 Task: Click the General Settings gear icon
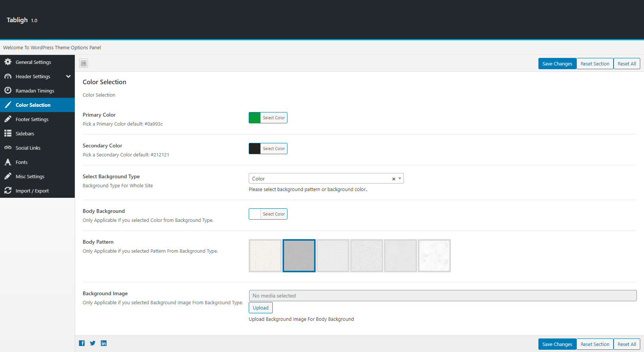tap(8, 62)
